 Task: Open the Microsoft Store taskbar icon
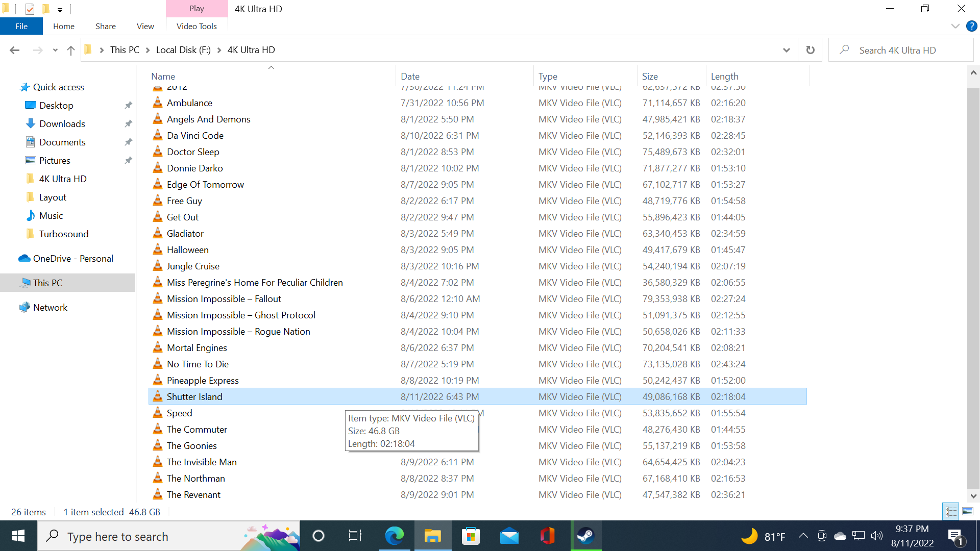tap(471, 536)
